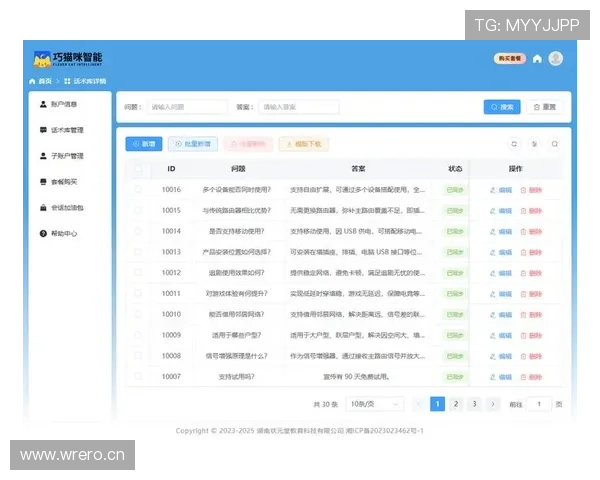Image resolution: width=600 pixels, height=480 pixels.
Task: Click the ID cell 10007
Action: [171, 377]
